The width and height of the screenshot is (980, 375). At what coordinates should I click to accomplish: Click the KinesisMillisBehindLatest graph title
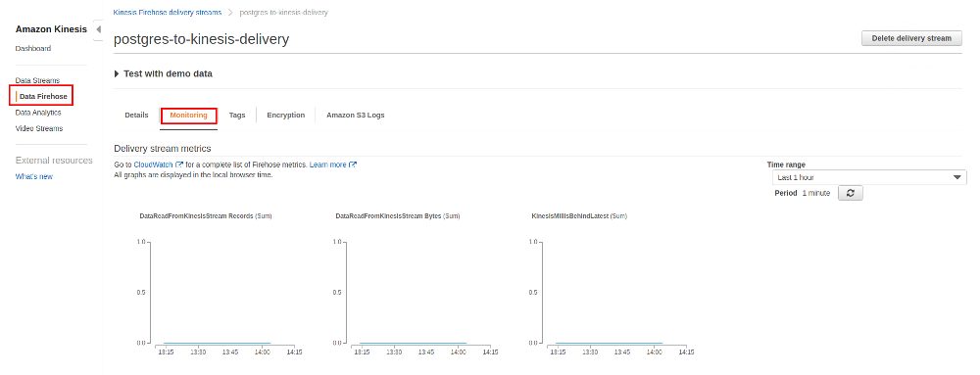tap(579, 215)
